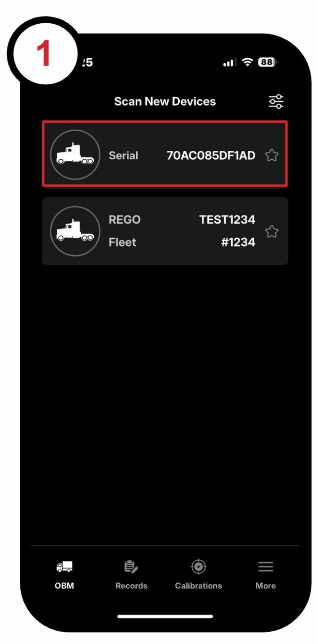317x644 pixels.
Task: Open the Records clipboard icon
Action: pos(131,567)
